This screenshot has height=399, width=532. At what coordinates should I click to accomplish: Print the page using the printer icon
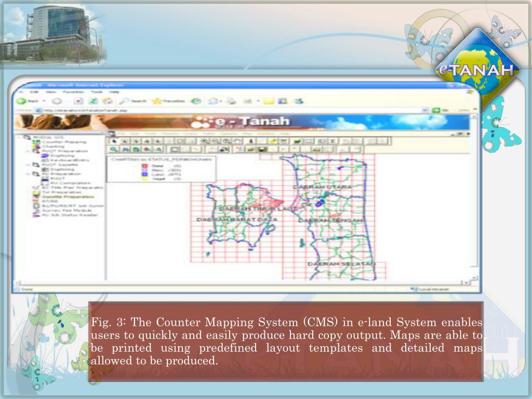231,101
